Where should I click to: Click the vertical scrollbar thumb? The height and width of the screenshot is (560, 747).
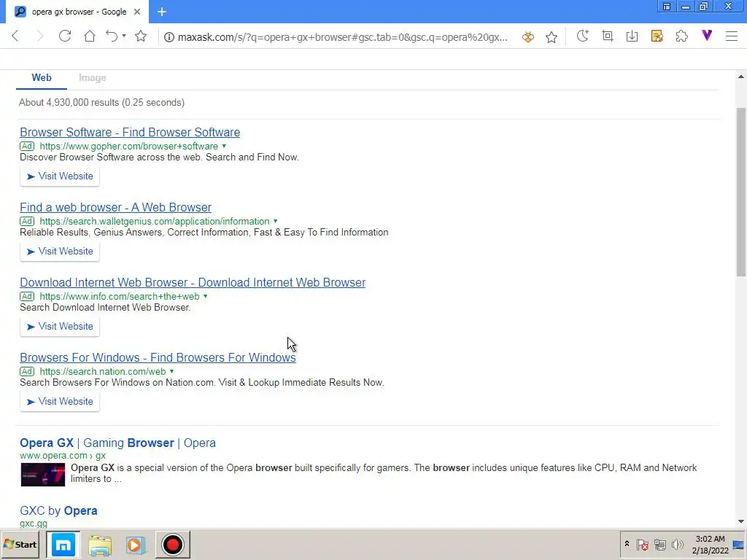coord(741,192)
